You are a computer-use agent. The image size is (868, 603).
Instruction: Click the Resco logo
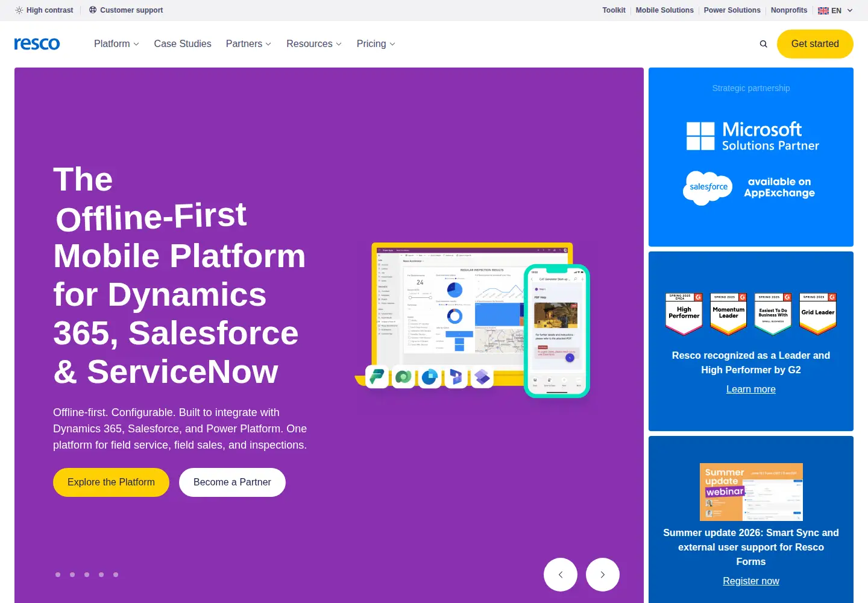(x=37, y=43)
